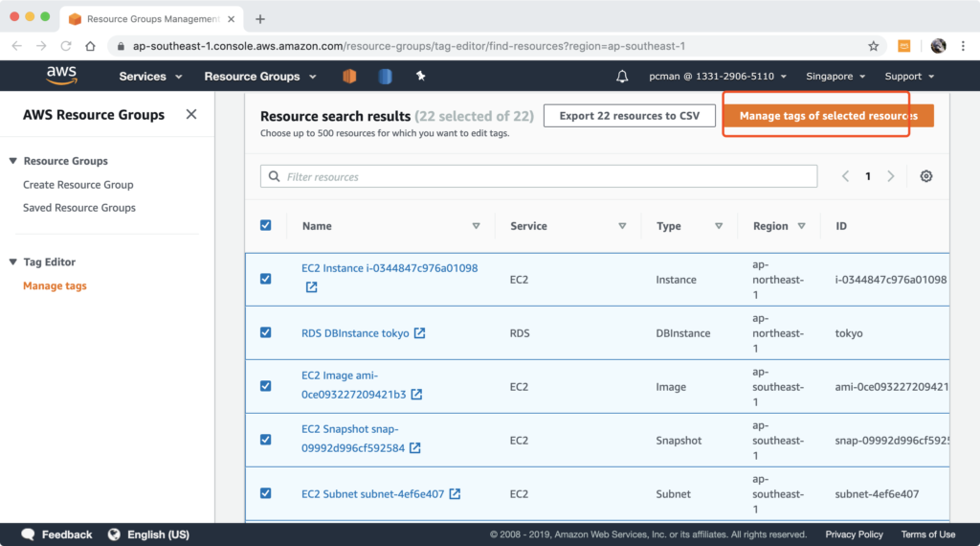Open the browser profile avatar
This screenshot has width=980, height=546.
[x=938, y=46]
